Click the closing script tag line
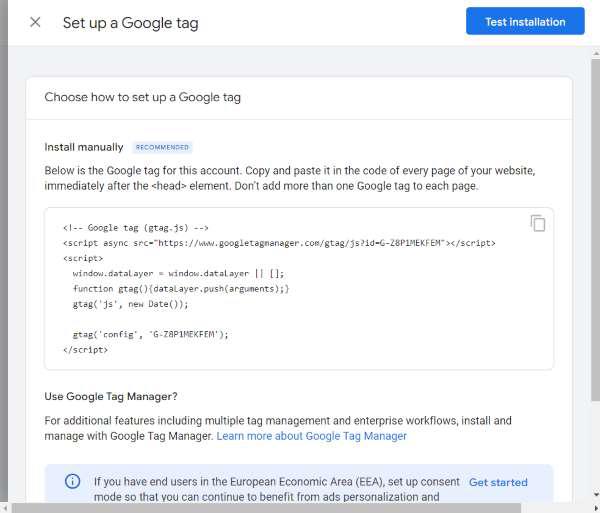600x513 pixels. click(85, 350)
